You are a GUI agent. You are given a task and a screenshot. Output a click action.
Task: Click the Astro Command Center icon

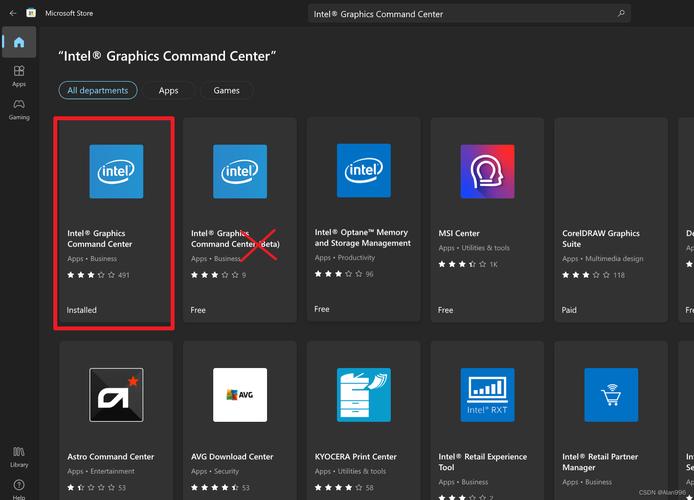pos(116,394)
